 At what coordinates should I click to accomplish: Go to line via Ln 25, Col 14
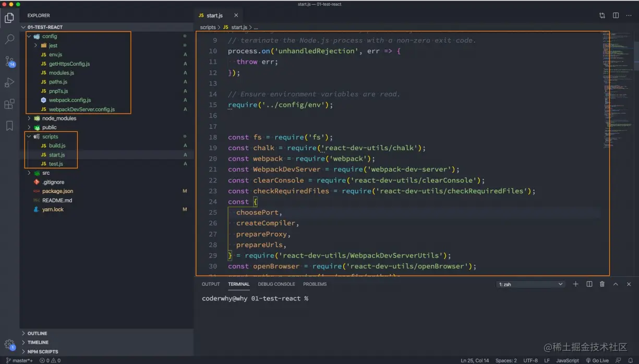(475, 360)
